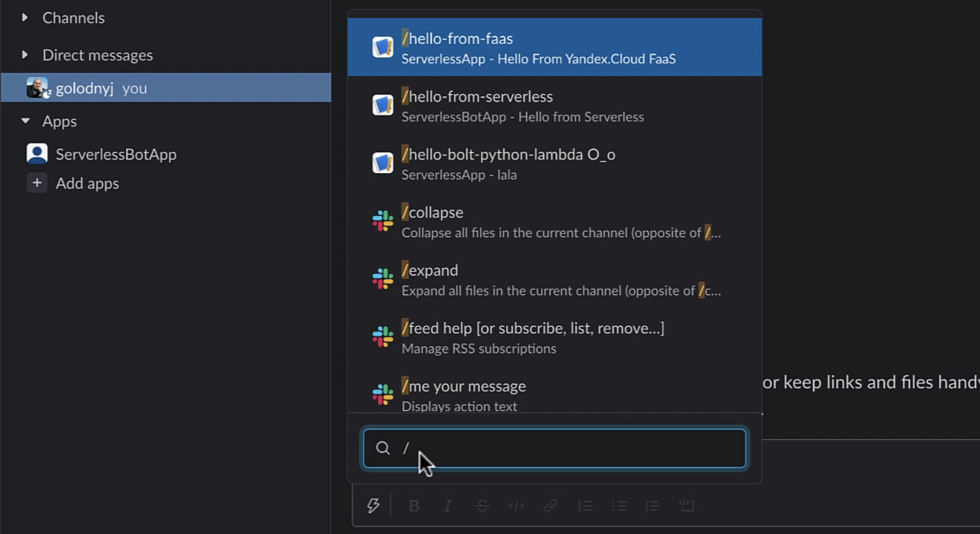Toggle strikethrough formatting button
Viewport: 980px width, 534px height.
pos(482,506)
